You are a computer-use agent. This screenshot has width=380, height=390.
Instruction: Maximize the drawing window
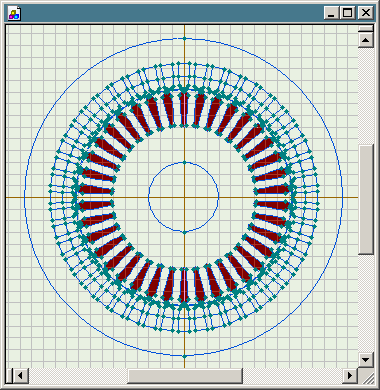(347, 13)
